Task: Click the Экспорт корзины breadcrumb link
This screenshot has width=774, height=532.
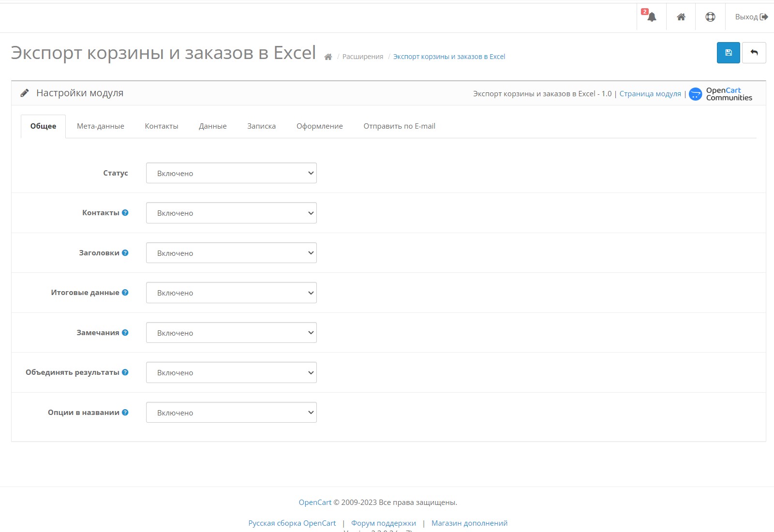Action: pyautogui.click(x=449, y=57)
